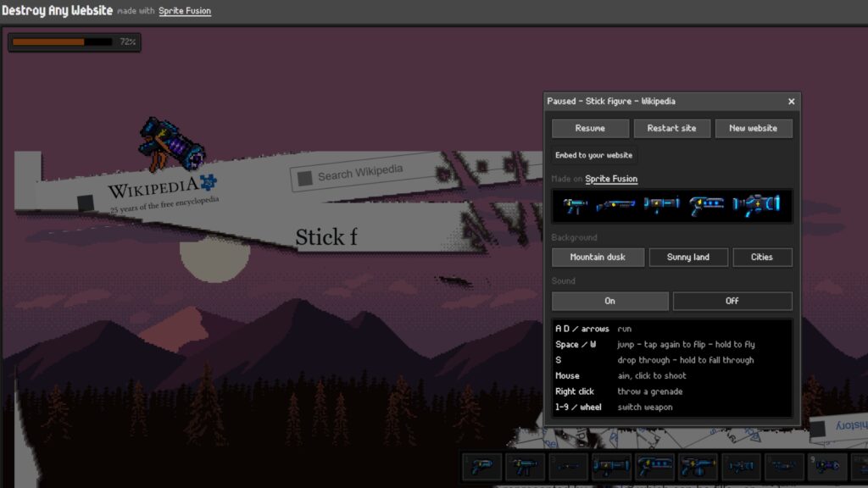Click the Search Wikipedia field
868x488 pixels.
[365, 172]
